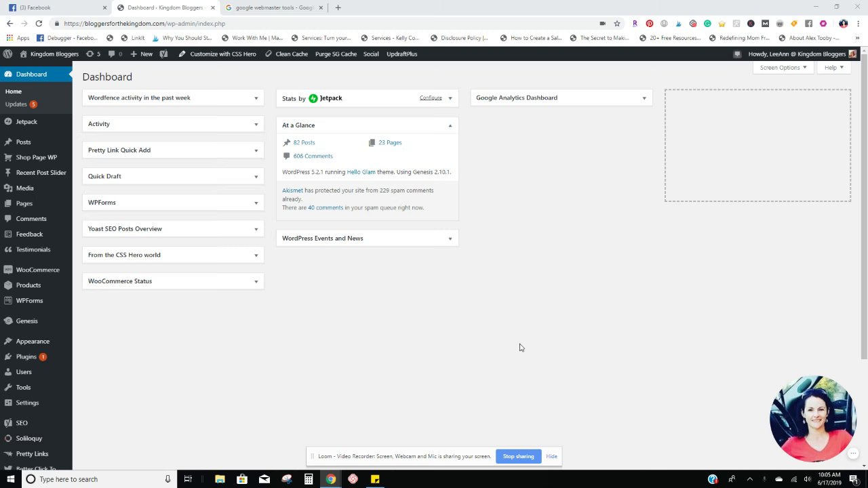Viewport: 868px width, 488px height.
Task: Open Users in sidebar
Action: [x=36, y=371]
